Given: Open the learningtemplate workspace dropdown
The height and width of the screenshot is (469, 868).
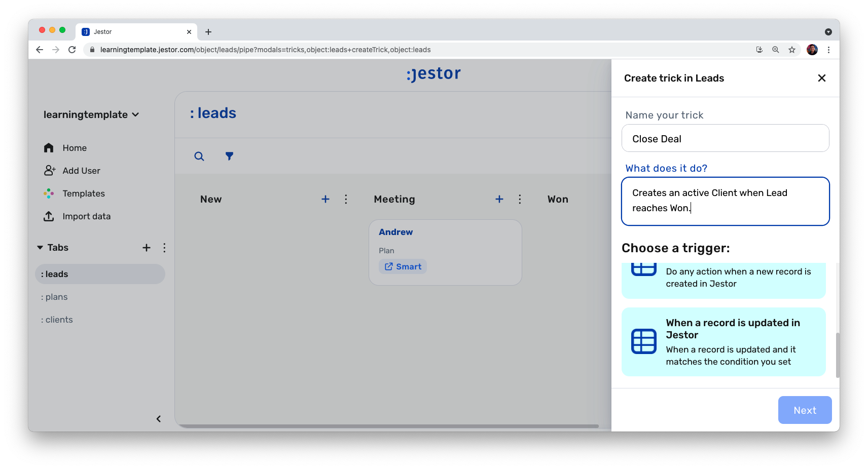Looking at the screenshot, I should pos(91,114).
